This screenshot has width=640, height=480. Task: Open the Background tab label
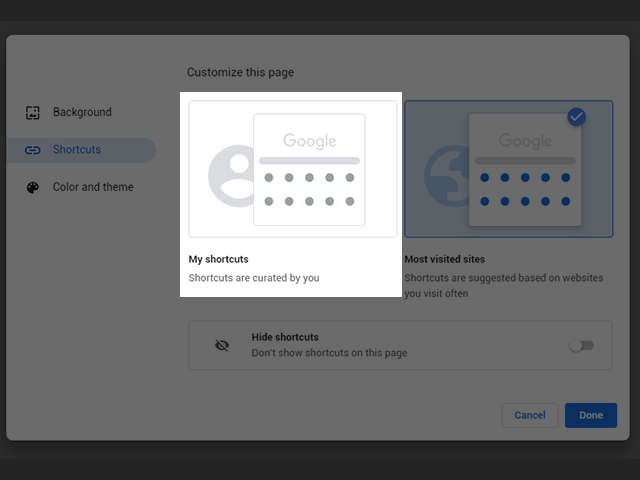tap(82, 113)
